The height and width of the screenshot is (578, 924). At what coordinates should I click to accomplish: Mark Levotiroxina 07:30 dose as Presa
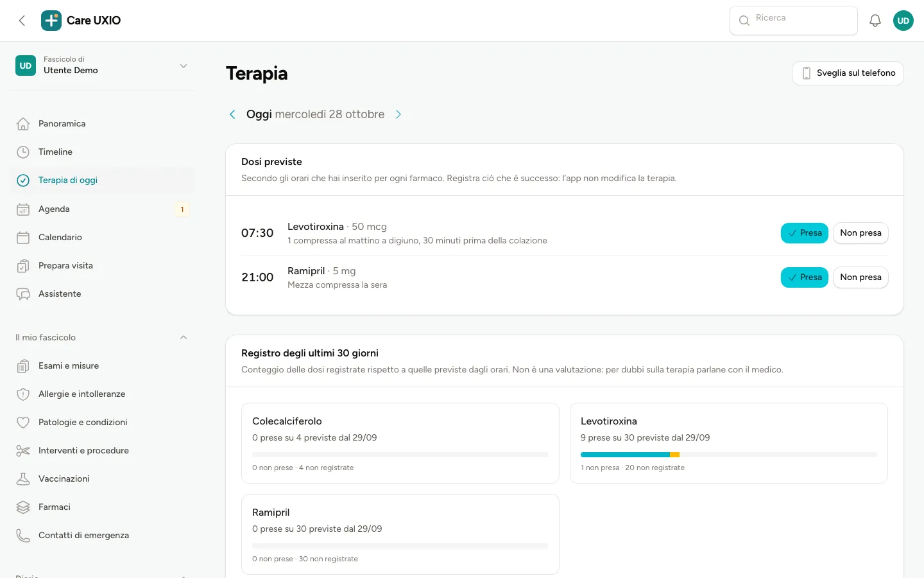[805, 233]
